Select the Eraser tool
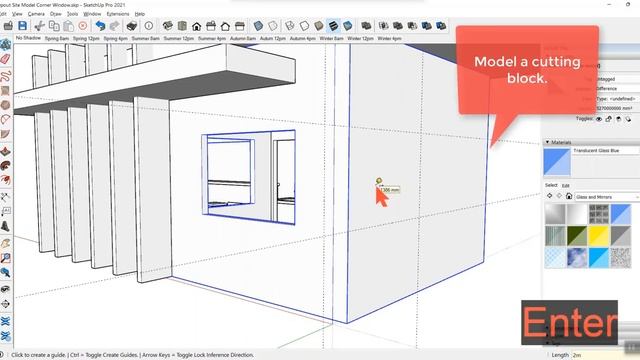640x360 pixels. pos(5,60)
